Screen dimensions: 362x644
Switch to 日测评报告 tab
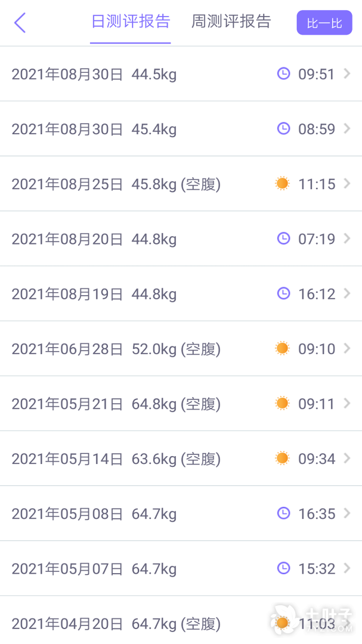click(131, 21)
